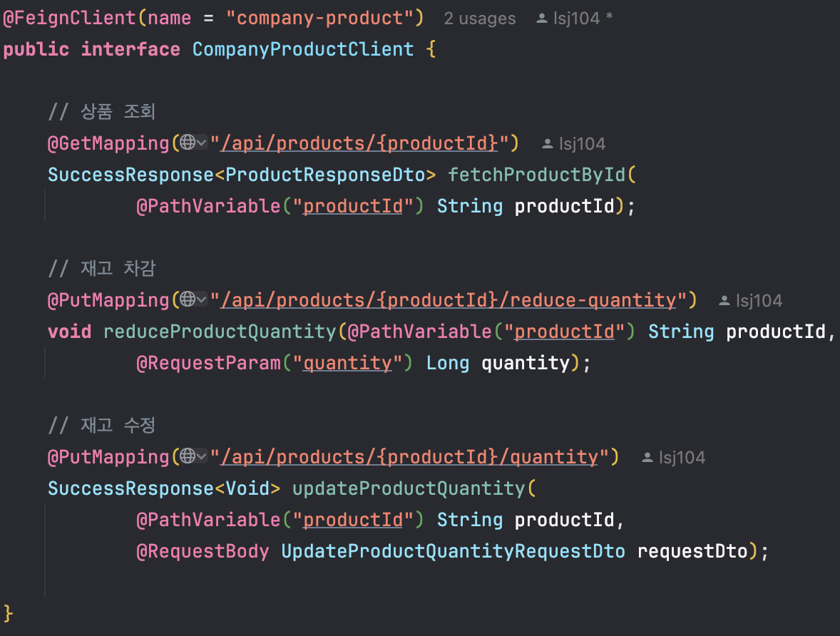Click the GetMapping "/api/products/{productId}" URL path
This screenshot has height=636, width=840.
point(359,143)
